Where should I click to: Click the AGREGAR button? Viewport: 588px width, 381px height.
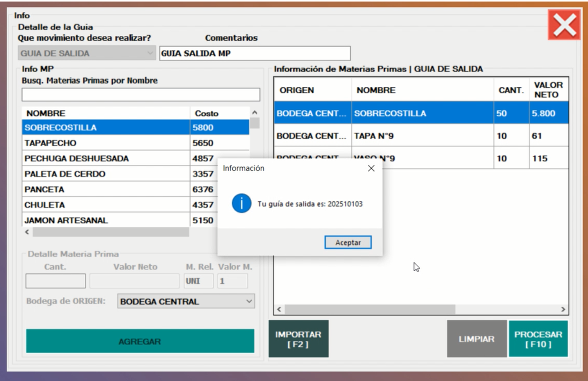140,341
